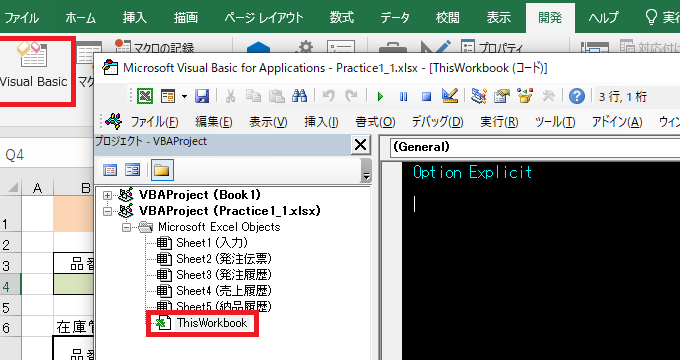Click the Toolbox wrench icon
This screenshot has width=680, height=360.
click(548, 96)
